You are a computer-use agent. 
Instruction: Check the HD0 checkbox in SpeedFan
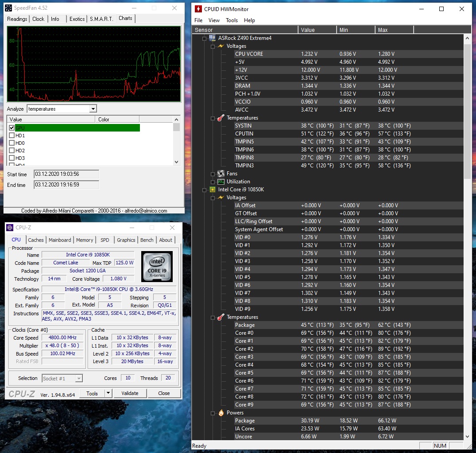pos(12,143)
